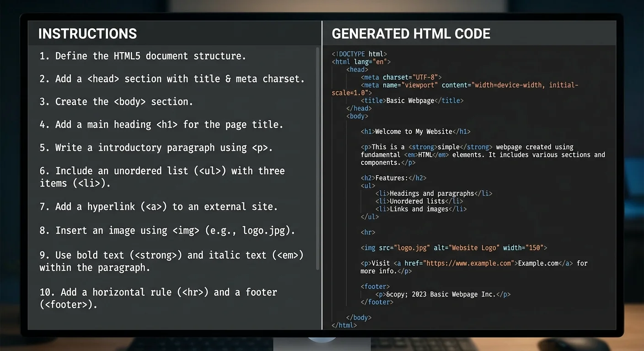644x351 pixels.
Task: Click the meta charset="UTF-8" line
Action: pos(401,77)
